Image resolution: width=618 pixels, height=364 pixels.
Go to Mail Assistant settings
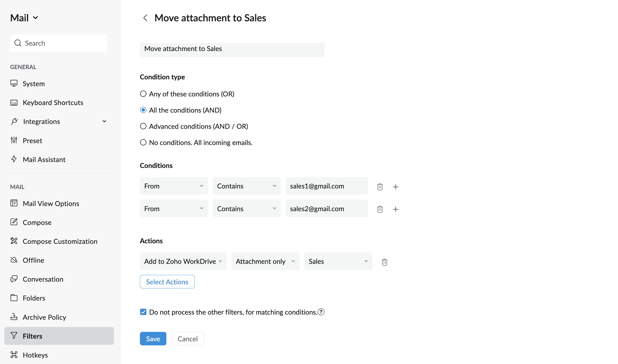[44, 159]
